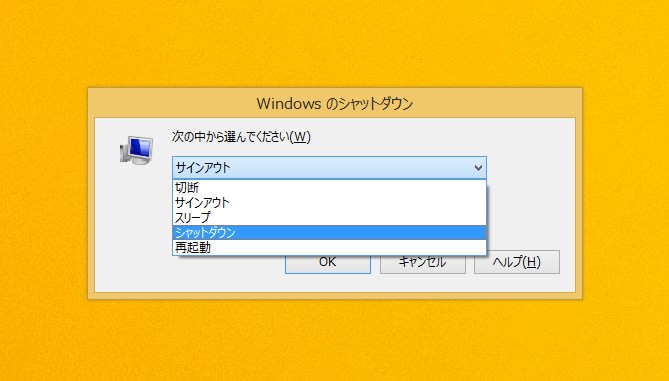
Task: Open help with ヘルプ(H) button
Action: click(x=517, y=262)
